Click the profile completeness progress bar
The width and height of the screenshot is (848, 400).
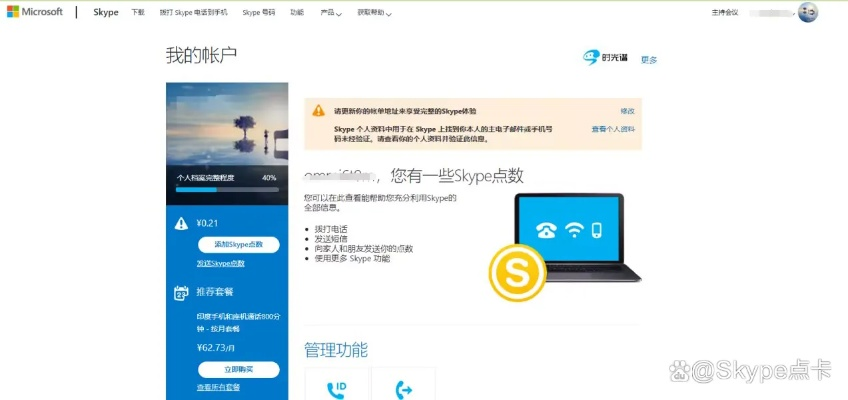pyautogui.click(x=227, y=189)
